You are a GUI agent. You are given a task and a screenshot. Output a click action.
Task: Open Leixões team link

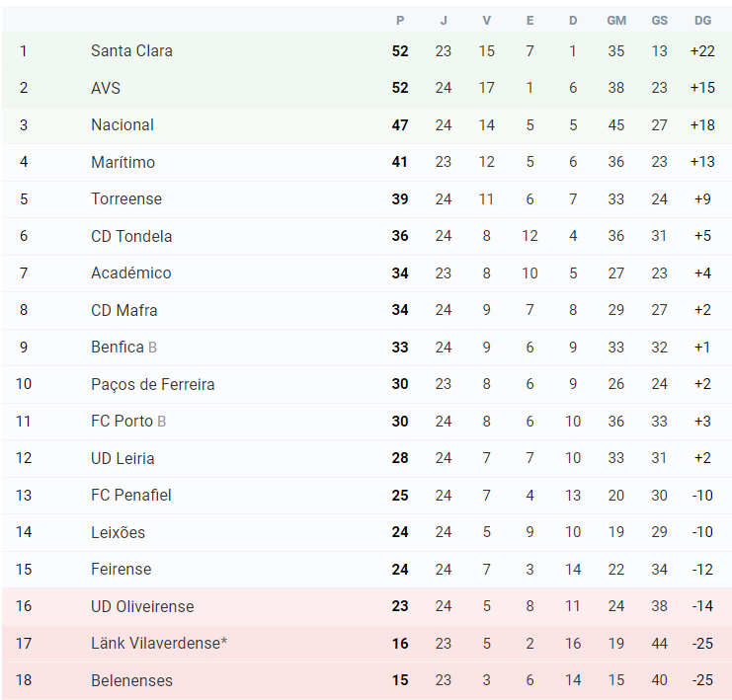coord(119,532)
